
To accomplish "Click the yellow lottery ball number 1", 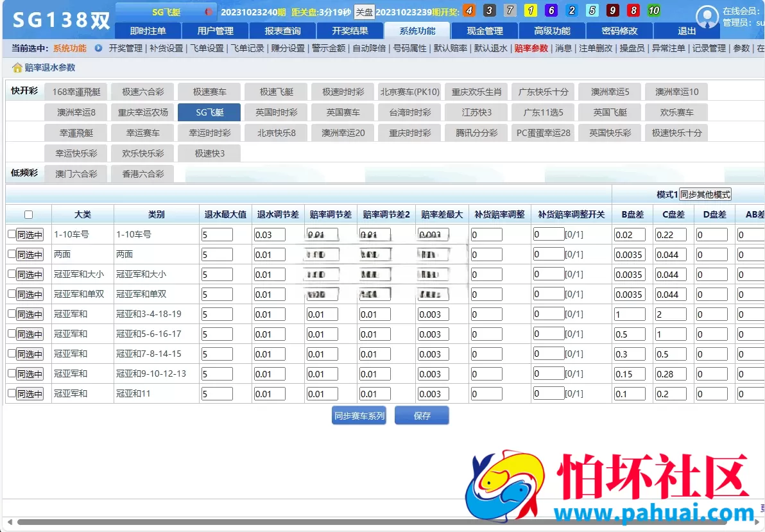I will pyautogui.click(x=530, y=10).
